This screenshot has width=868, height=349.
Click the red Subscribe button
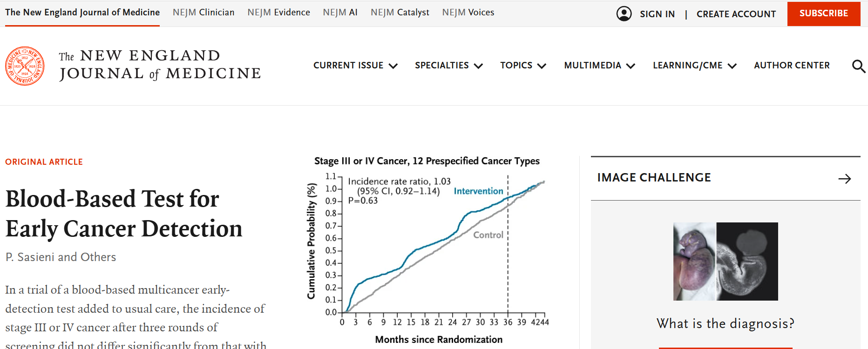824,13
